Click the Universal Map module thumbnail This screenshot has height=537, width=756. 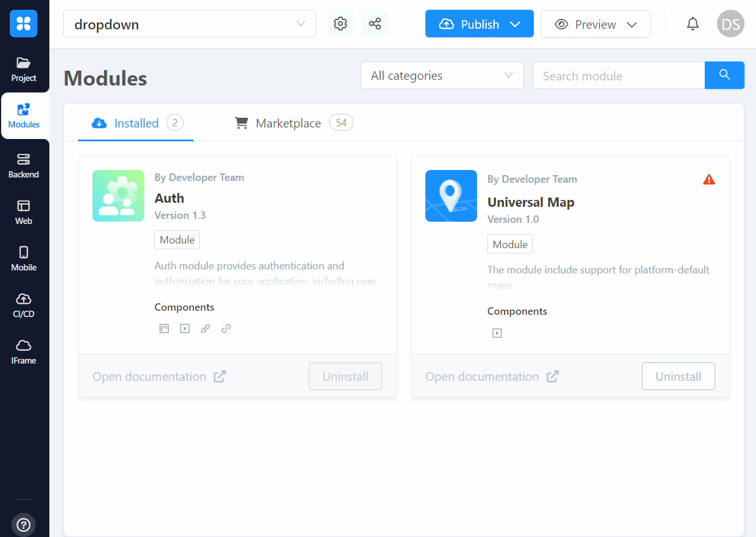pyautogui.click(x=451, y=196)
